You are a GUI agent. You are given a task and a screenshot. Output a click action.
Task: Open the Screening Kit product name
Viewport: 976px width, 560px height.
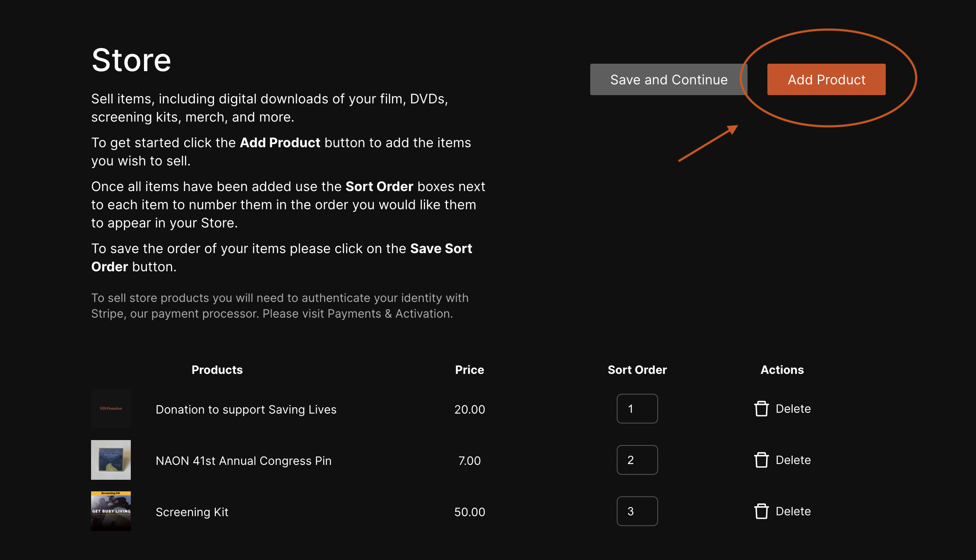[x=192, y=512]
